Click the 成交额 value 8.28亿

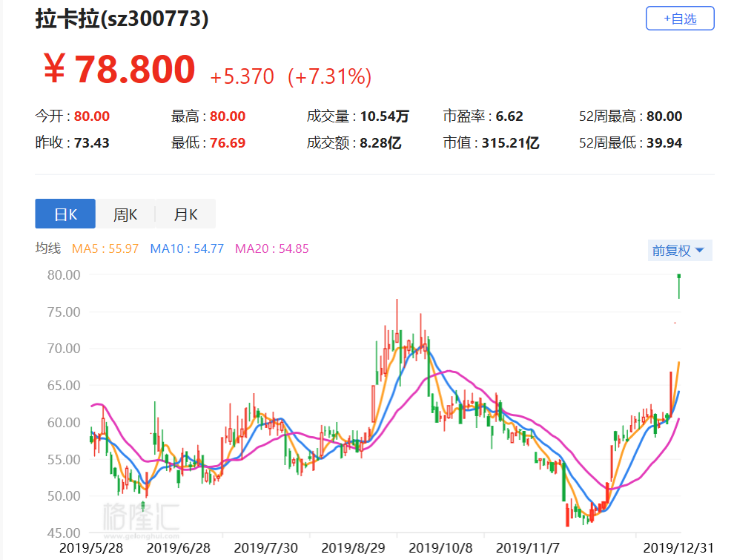tap(380, 142)
